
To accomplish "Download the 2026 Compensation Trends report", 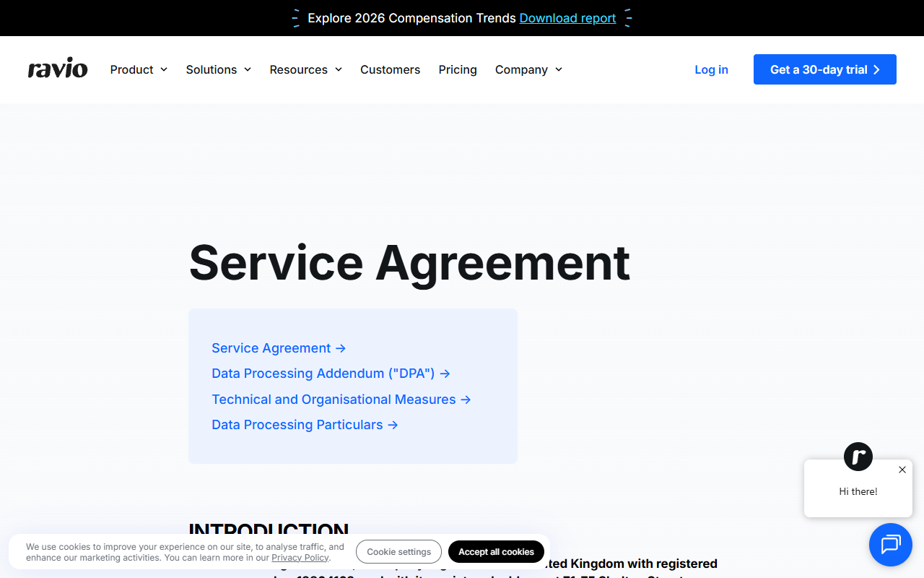I will click(567, 18).
